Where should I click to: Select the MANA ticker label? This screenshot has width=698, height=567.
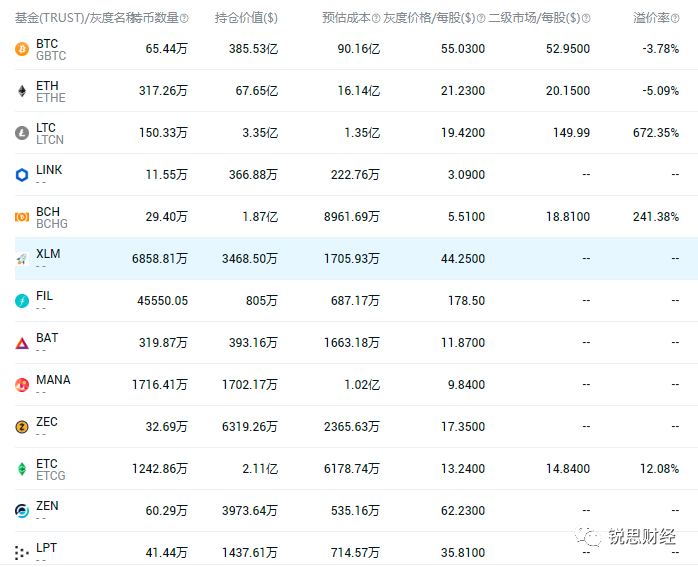coord(53,380)
